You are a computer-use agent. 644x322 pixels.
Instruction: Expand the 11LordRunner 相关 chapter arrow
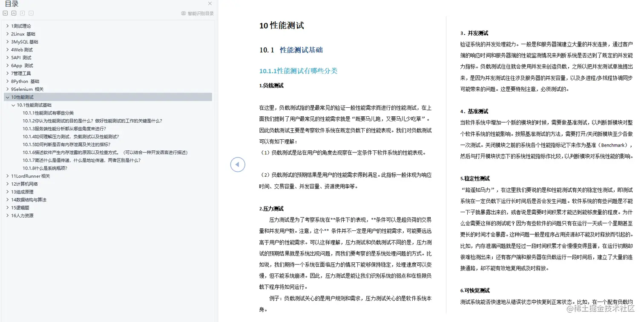(7, 176)
